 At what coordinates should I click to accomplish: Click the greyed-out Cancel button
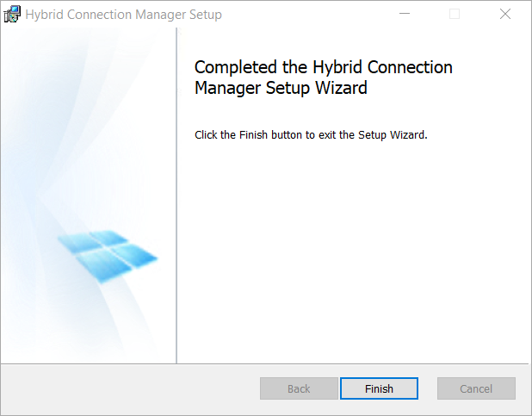coord(476,388)
